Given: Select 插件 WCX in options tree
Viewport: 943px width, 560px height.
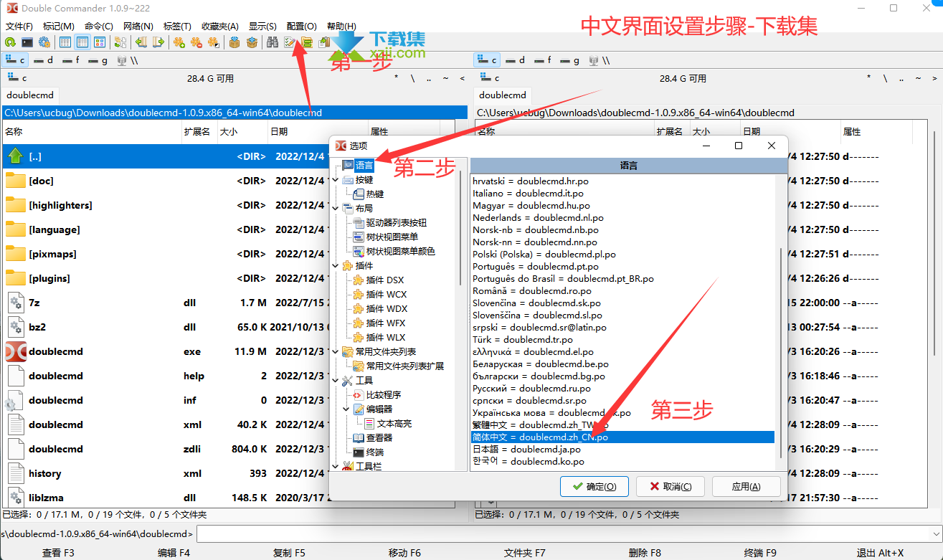Looking at the screenshot, I should (387, 294).
